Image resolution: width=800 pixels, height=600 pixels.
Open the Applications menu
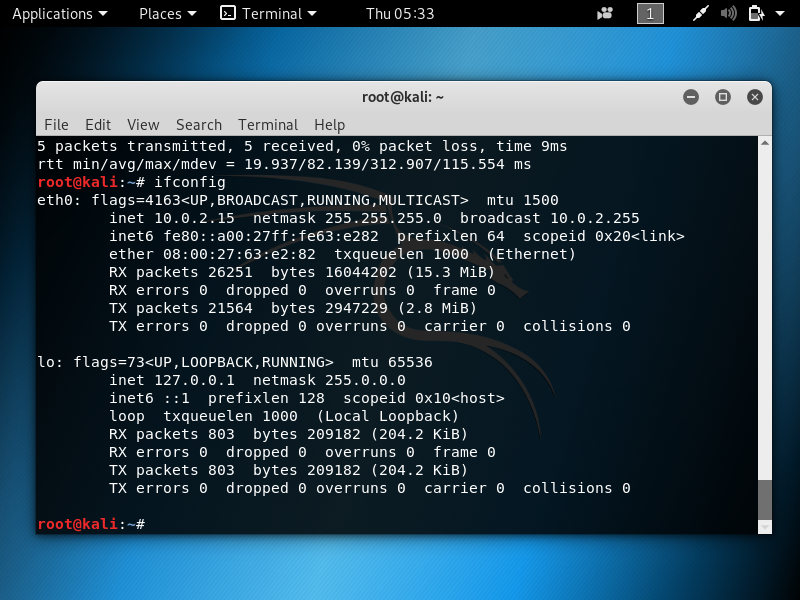coord(60,14)
